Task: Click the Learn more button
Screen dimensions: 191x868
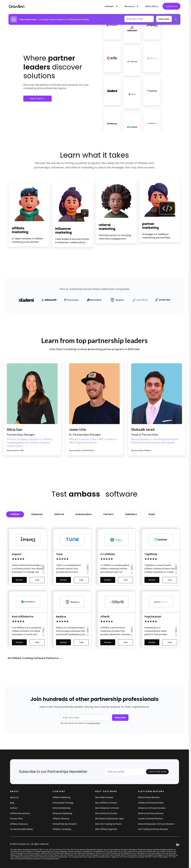Action: 37,98
